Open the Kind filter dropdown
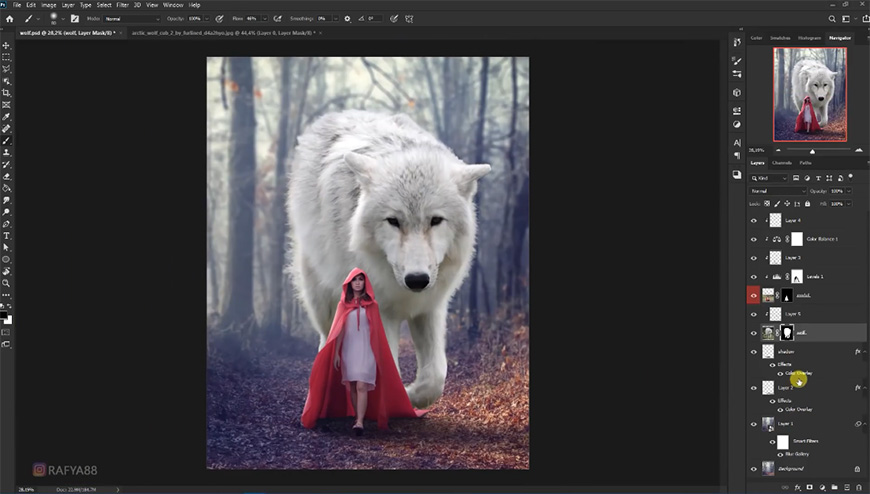This screenshot has height=494, width=870. point(768,178)
